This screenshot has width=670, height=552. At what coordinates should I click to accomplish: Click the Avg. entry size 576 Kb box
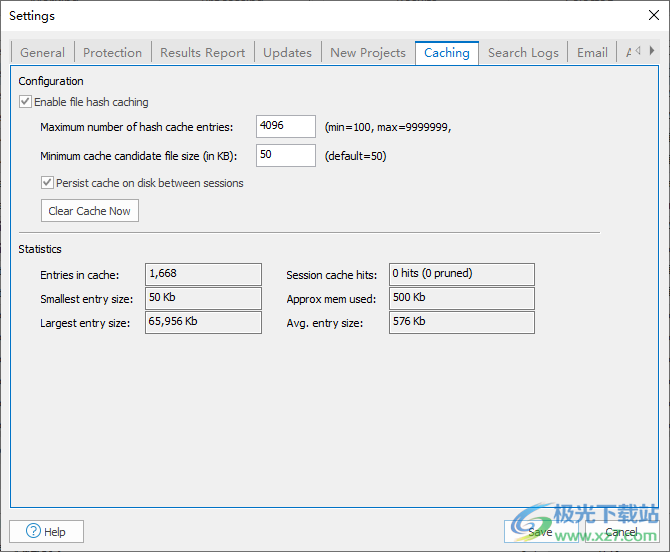point(462,322)
